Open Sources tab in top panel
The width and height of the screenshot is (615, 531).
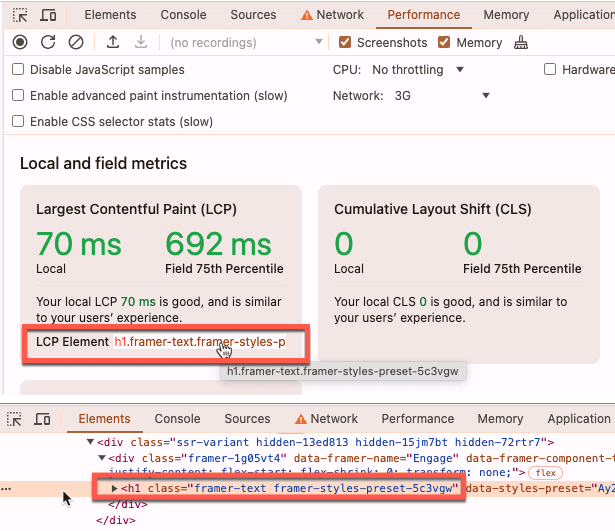click(253, 15)
